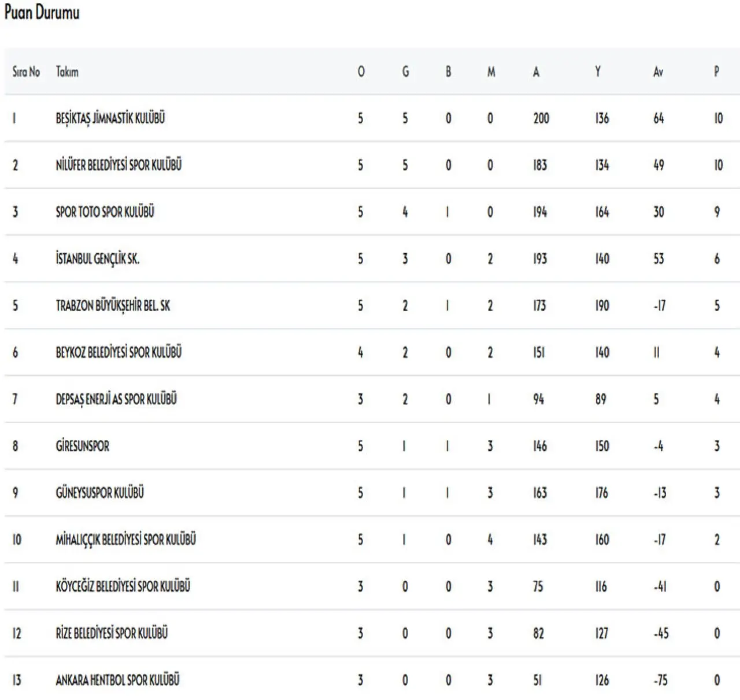740x700 pixels.
Task: Click the Av goal average header
Action: [x=658, y=72]
